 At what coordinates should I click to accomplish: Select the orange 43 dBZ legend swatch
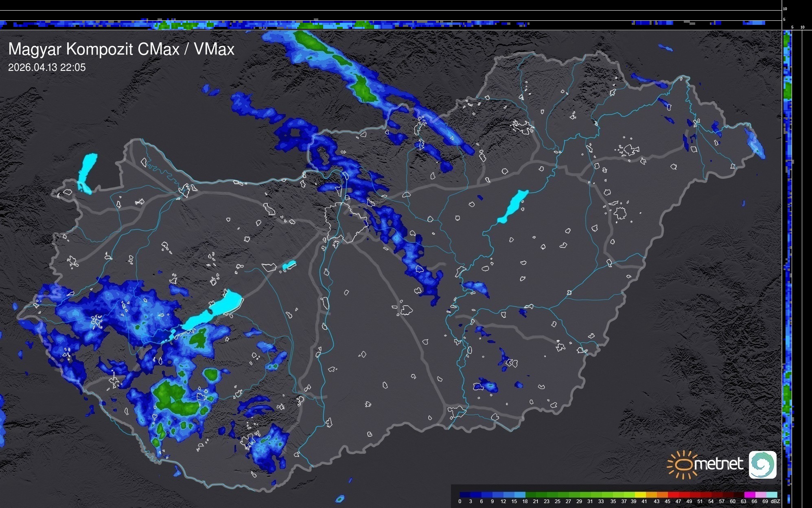(x=662, y=495)
